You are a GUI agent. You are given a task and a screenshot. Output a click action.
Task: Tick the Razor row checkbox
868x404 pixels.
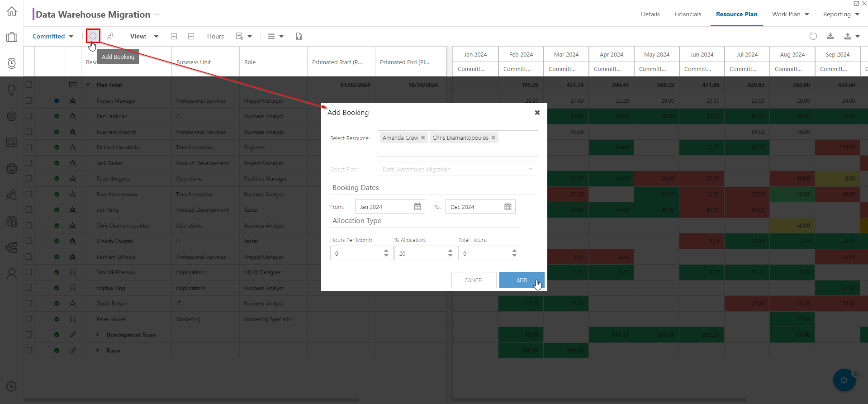point(29,350)
